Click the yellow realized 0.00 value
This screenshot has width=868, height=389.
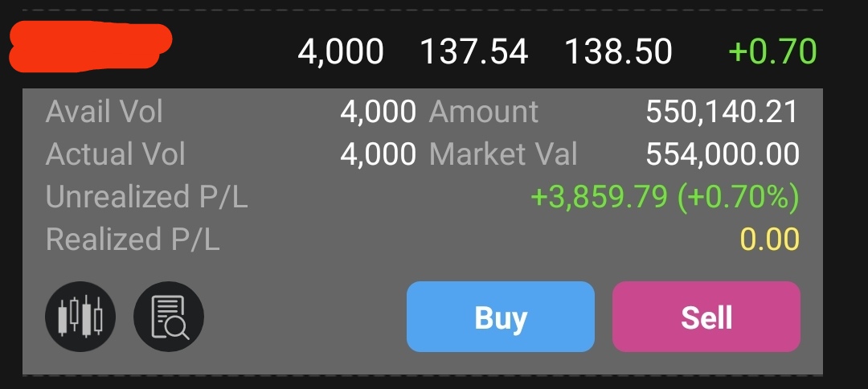770,239
